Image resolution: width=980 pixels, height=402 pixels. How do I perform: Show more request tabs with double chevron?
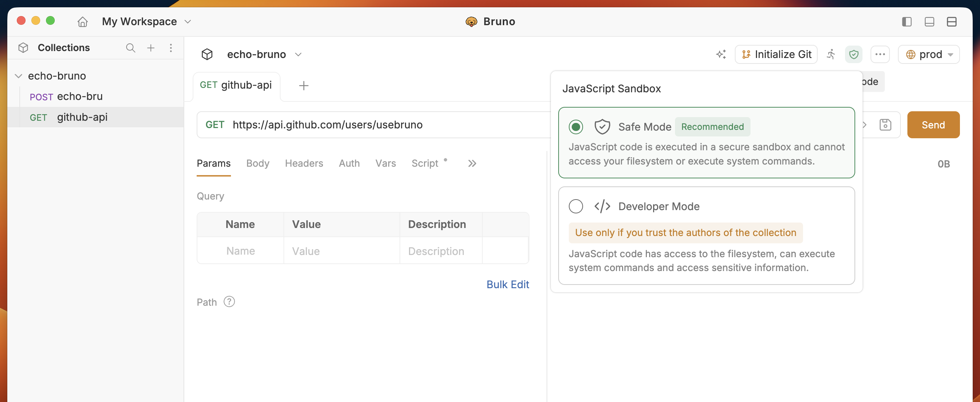coord(472,163)
